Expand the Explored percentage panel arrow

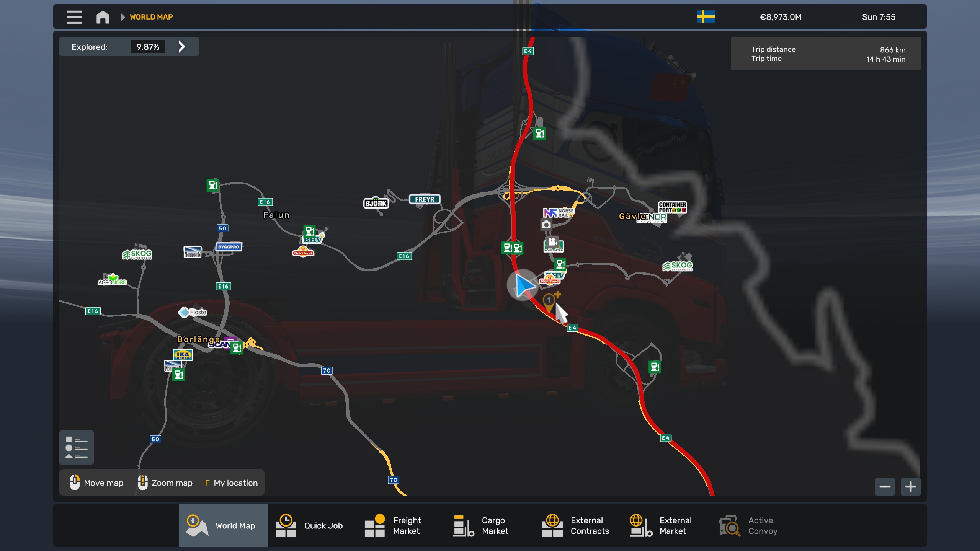(182, 47)
